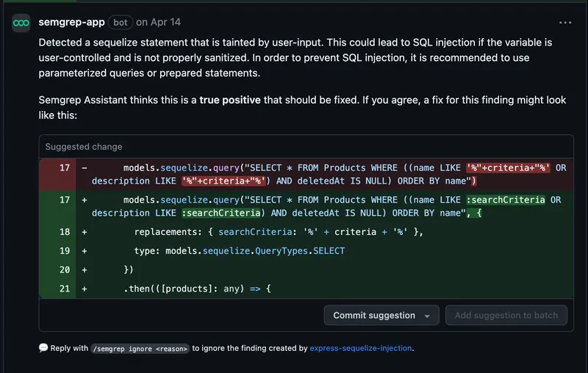Expand the Commit suggestion dropdown arrow
This screenshot has height=373, width=588.
click(427, 316)
